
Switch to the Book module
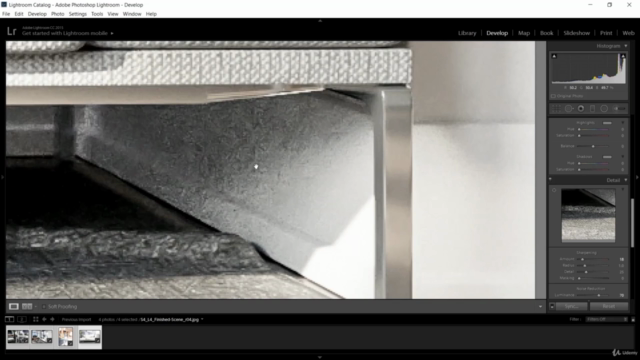546,33
